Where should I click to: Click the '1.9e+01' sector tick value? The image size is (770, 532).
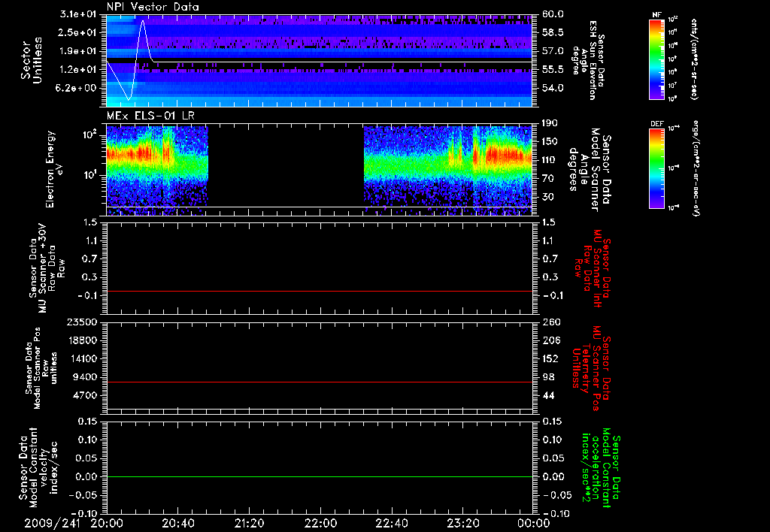click(78, 51)
